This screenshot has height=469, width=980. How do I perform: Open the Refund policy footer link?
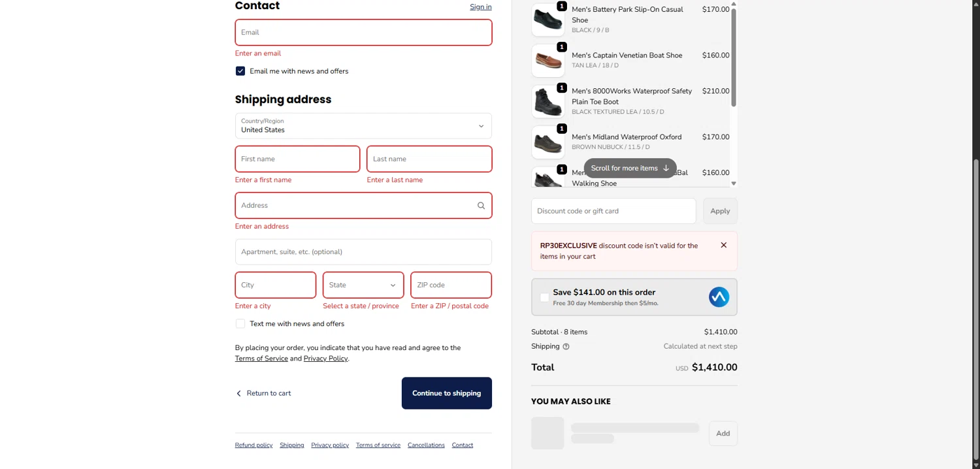point(253,445)
